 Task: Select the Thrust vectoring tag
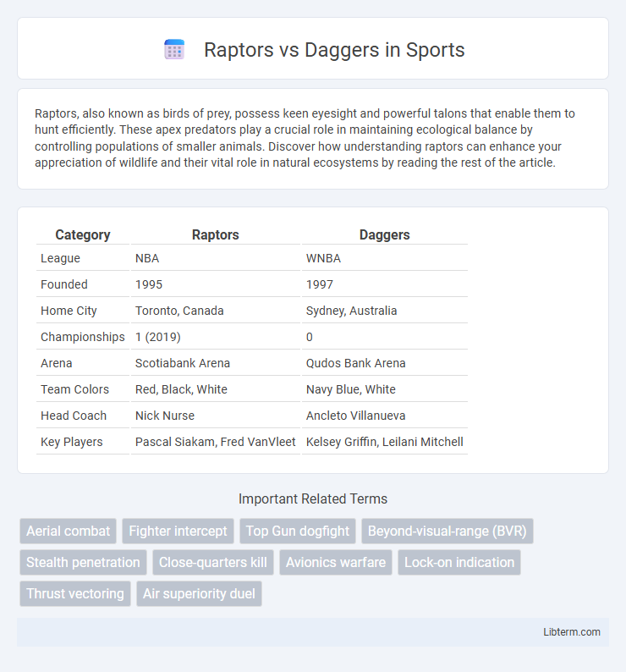75,593
